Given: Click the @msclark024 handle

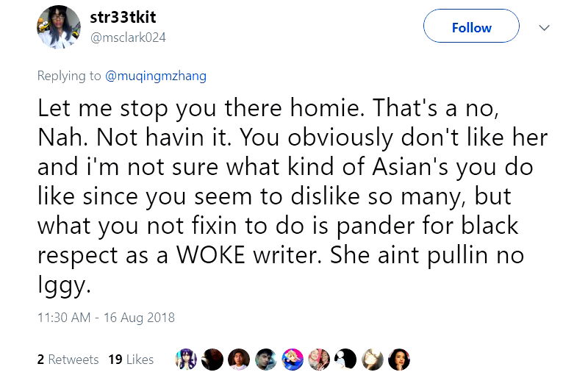Looking at the screenshot, I should [129, 37].
